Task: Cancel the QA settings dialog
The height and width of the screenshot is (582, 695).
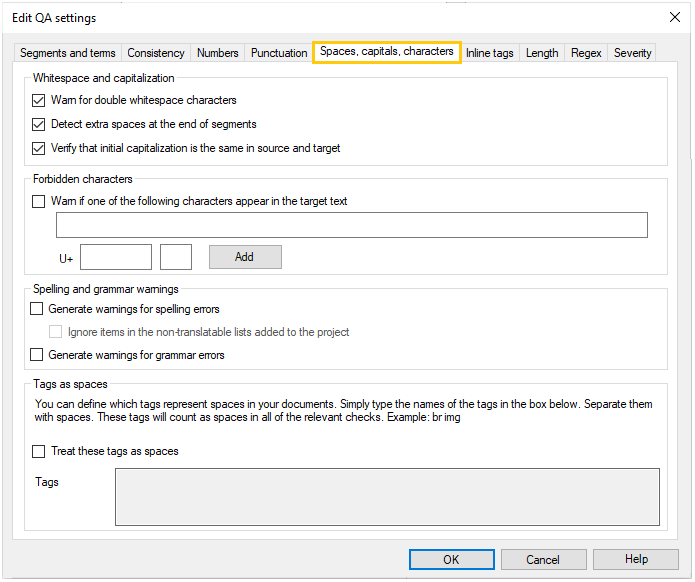Action: pyautogui.click(x=543, y=559)
